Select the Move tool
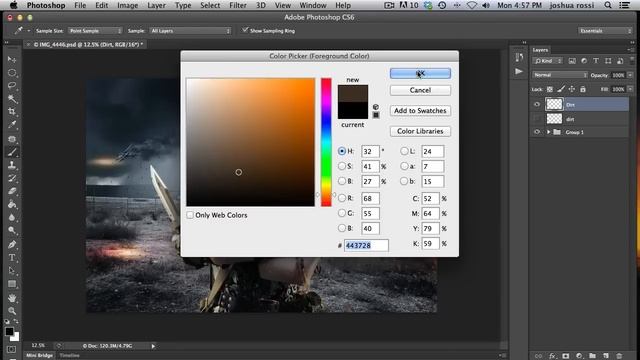Image resolution: width=640 pixels, height=360 pixels. tap(12, 60)
